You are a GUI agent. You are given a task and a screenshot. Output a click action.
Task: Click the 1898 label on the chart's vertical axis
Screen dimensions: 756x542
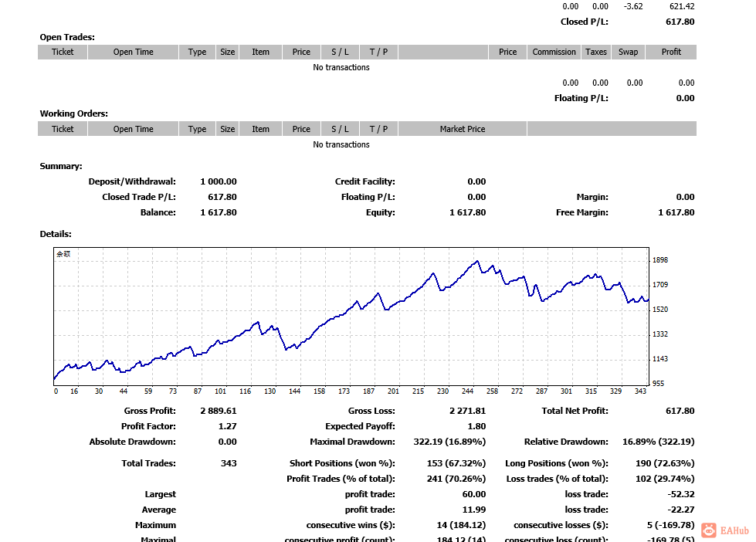tap(660, 260)
